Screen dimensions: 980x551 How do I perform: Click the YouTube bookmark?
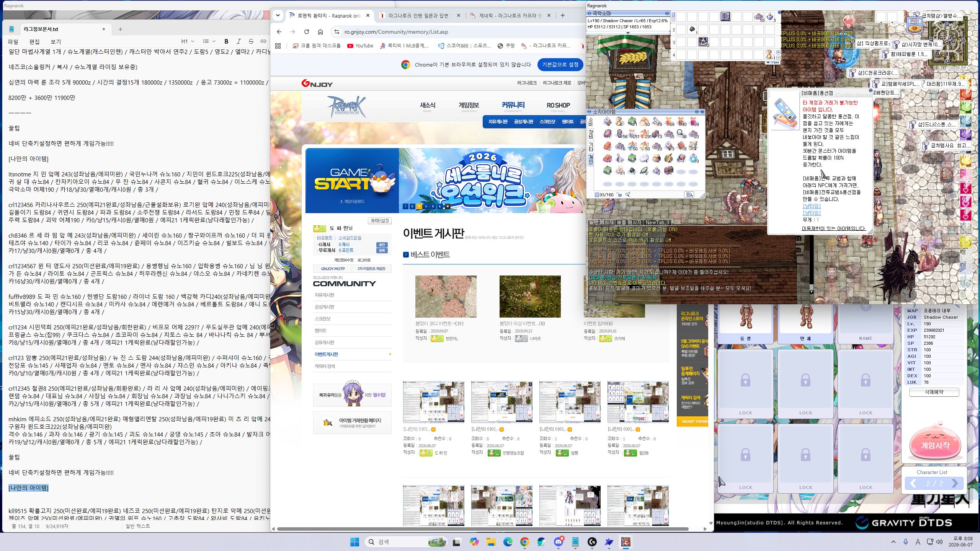[360, 46]
